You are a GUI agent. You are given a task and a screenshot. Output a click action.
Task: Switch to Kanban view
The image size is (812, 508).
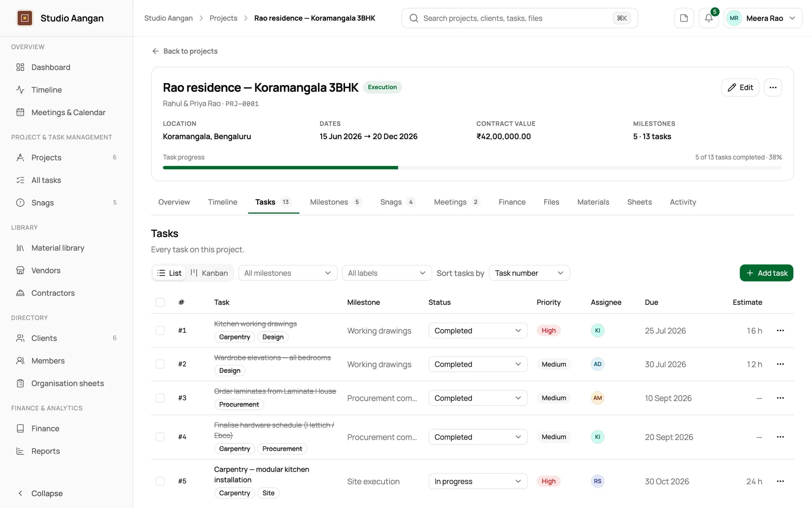(x=209, y=273)
